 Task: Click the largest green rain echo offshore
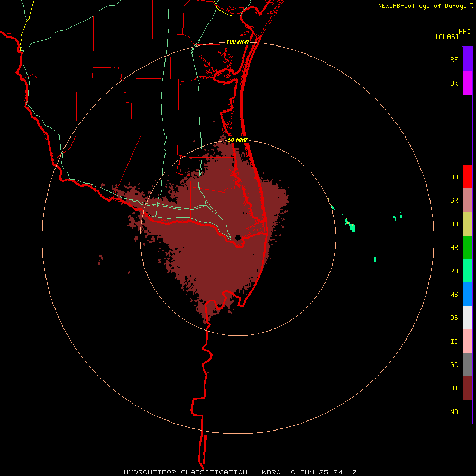(x=351, y=226)
